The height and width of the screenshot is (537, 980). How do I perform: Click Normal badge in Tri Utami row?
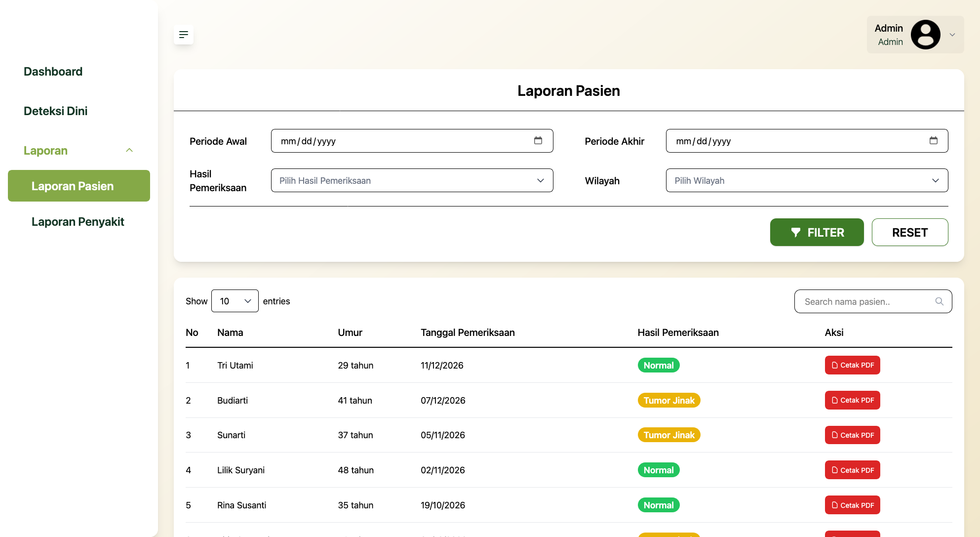tap(659, 365)
